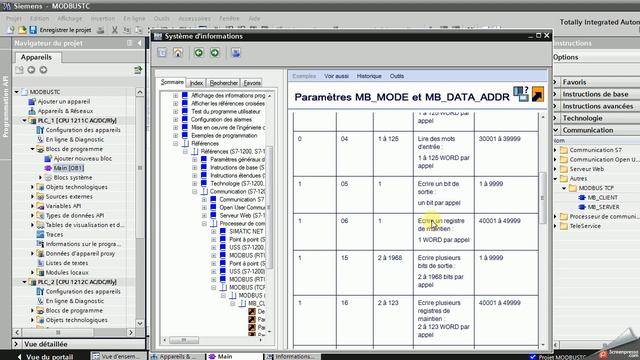Viewport: 640px width, 360px height.
Task: Collapse project navigator with arrow icon
Action: [140, 43]
